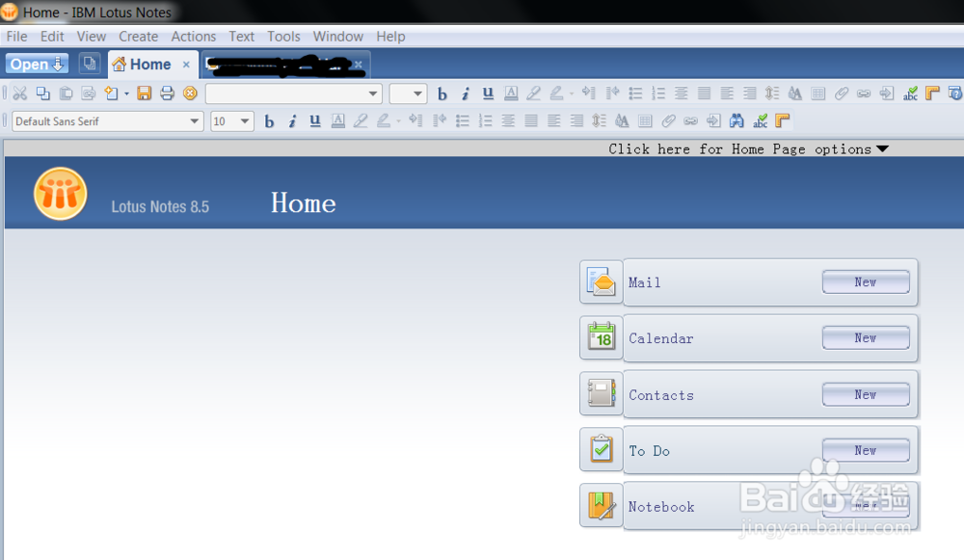Click arrow next to the Create New icon

(x=126, y=94)
